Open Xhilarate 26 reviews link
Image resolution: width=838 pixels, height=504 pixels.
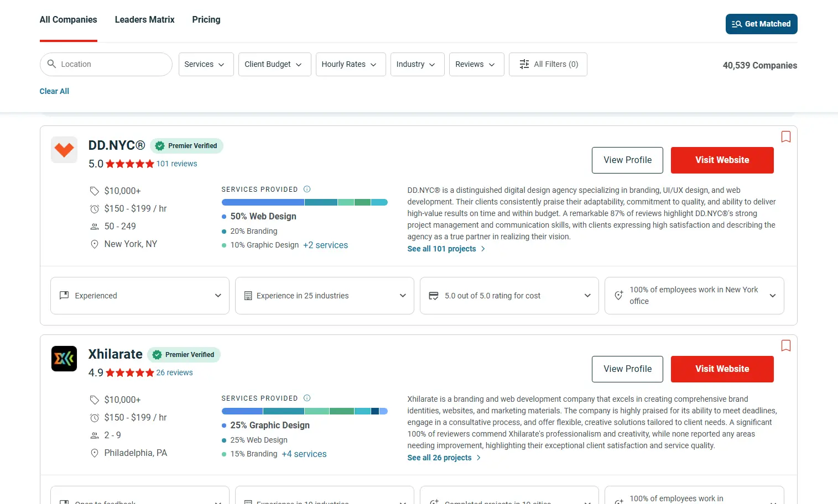point(174,372)
